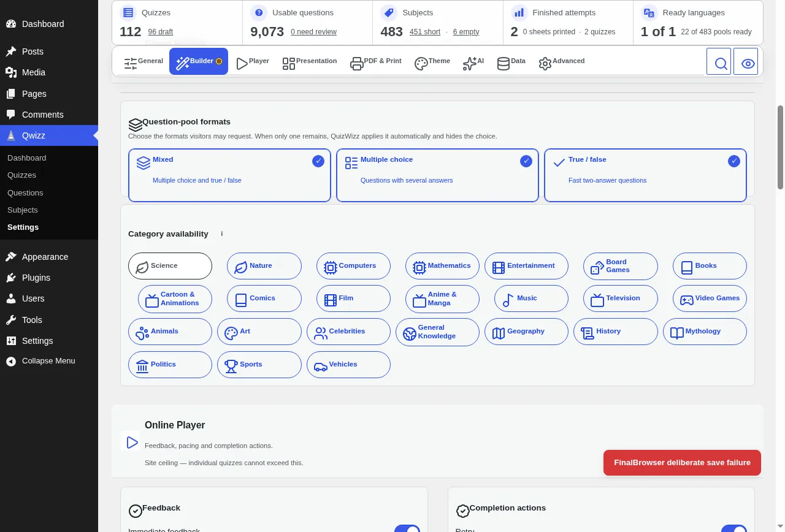The height and width of the screenshot is (532, 785).
Task: Open the 96 draft quizzes link
Action: click(x=161, y=32)
